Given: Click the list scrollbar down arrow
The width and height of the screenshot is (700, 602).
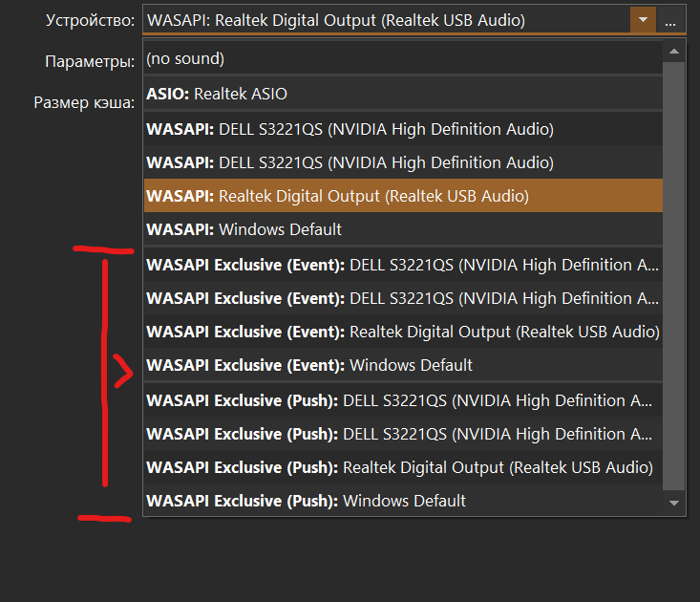Looking at the screenshot, I should (x=674, y=503).
